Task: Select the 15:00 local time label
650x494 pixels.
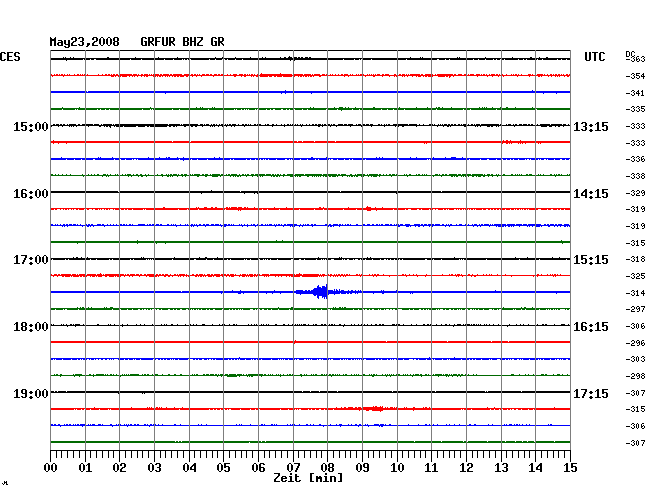Action: [x=31, y=127]
